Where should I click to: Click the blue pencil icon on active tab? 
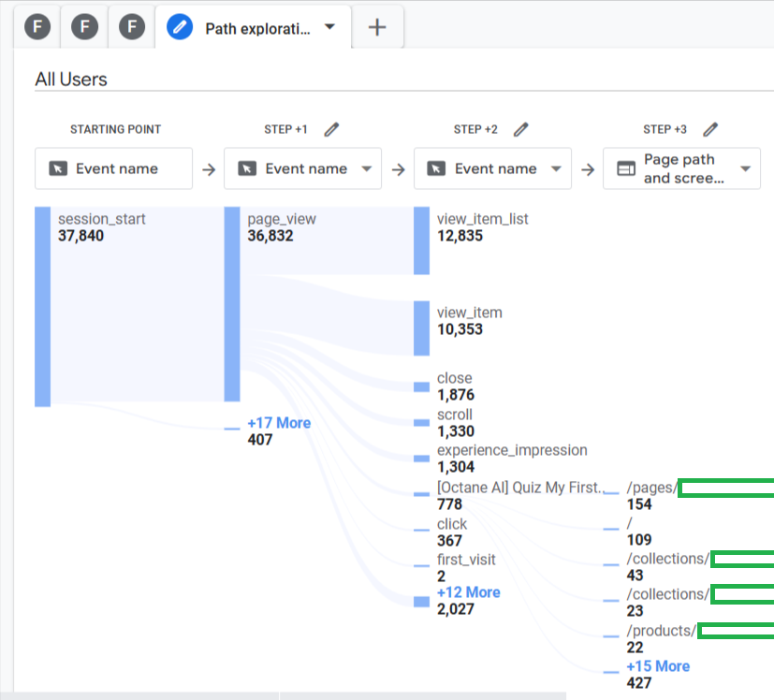coord(180,26)
